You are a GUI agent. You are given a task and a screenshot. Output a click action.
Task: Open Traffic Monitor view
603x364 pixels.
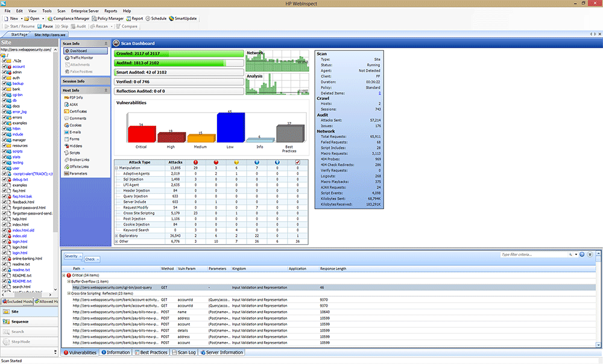pyautogui.click(x=79, y=58)
